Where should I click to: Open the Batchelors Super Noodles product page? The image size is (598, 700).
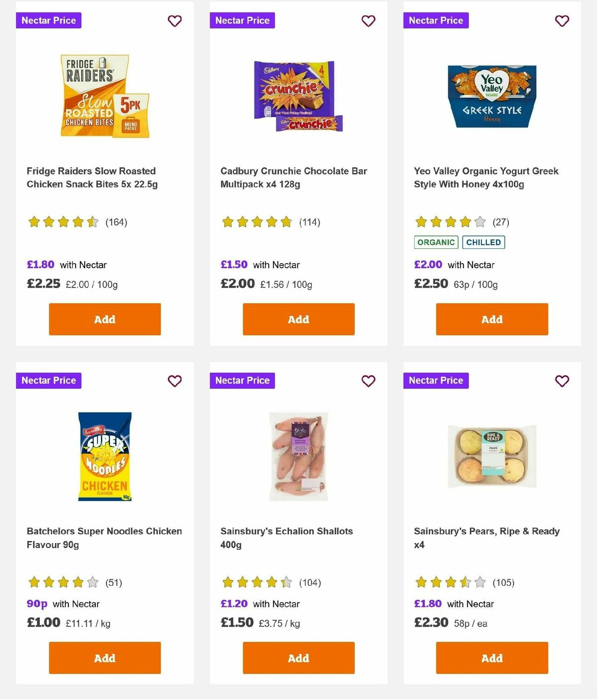[104, 538]
